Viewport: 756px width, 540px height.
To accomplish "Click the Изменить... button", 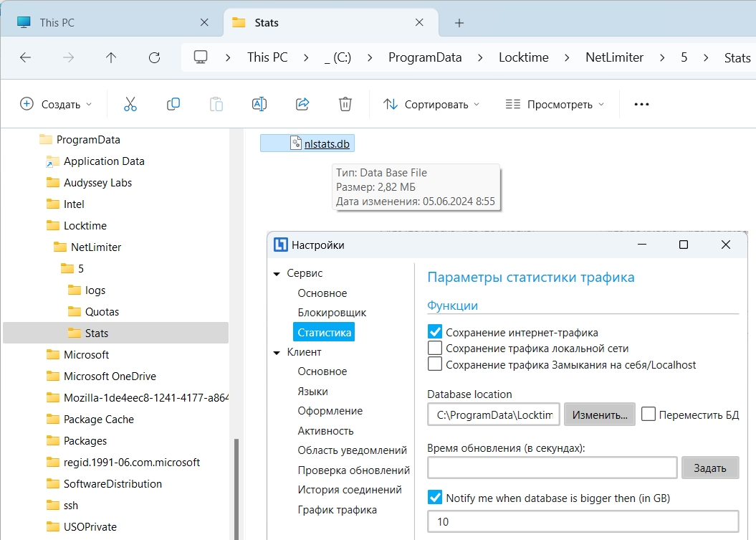I will (600, 415).
